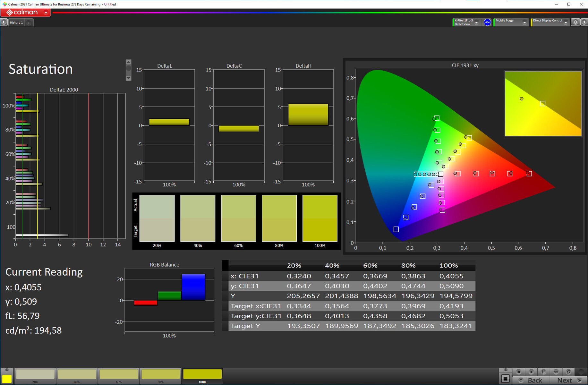Viewport: 588px width, 385px height.
Task: Expand the Direct Display Control dropdown
Action: (x=566, y=22)
